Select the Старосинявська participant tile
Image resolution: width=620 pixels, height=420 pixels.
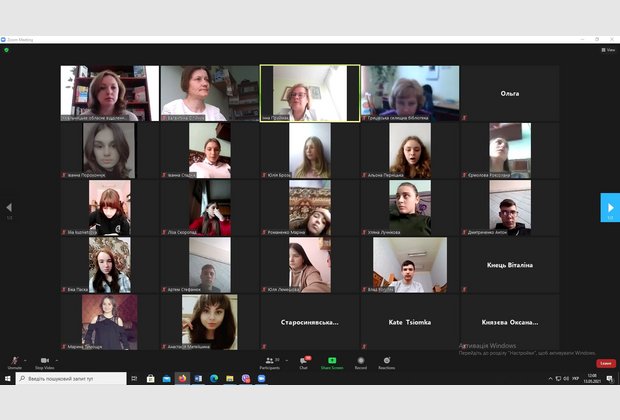coord(310,322)
